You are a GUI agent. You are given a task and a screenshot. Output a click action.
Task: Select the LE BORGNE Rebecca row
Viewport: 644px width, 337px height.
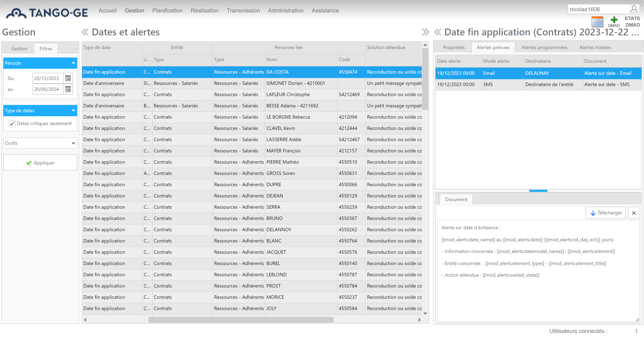coord(252,117)
